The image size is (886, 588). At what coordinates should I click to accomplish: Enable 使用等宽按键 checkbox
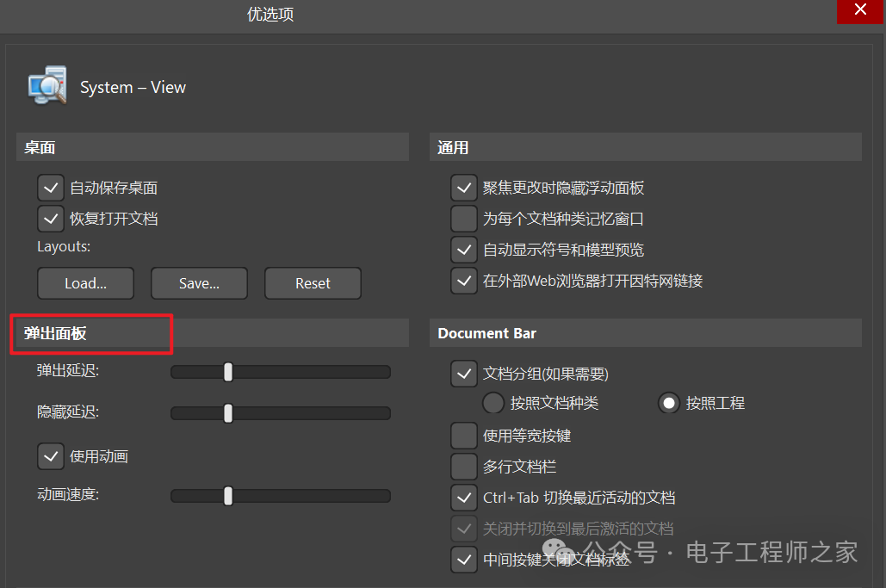[464, 436]
